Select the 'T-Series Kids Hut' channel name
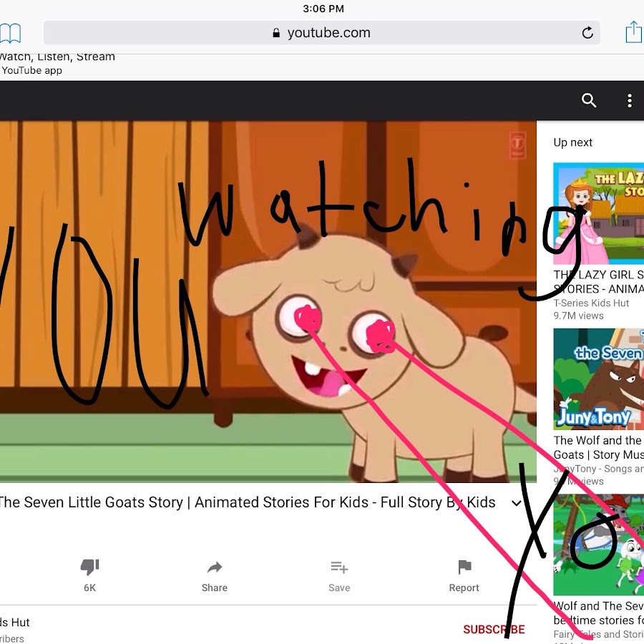The width and height of the screenshot is (644, 644). point(591,303)
